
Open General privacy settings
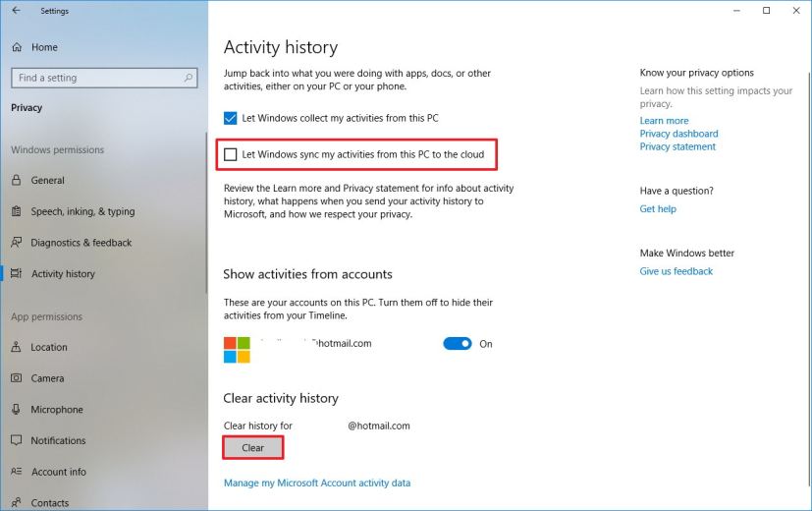(x=48, y=181)
